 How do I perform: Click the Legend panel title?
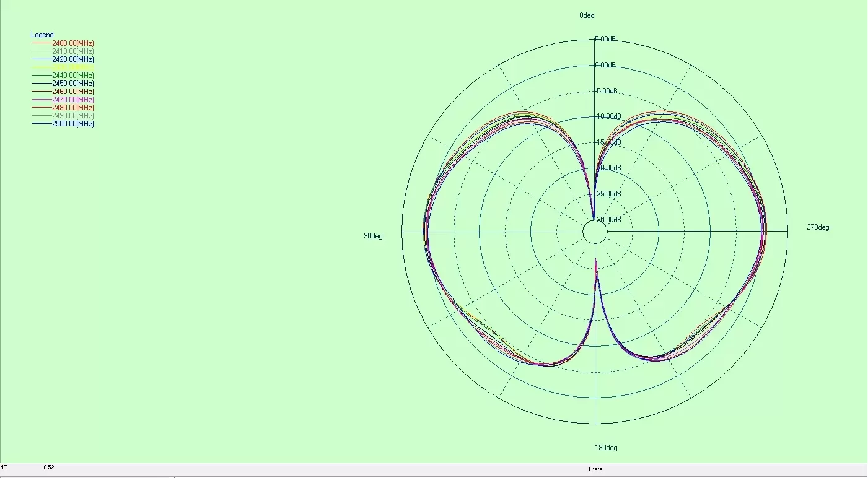click(42, 34)
